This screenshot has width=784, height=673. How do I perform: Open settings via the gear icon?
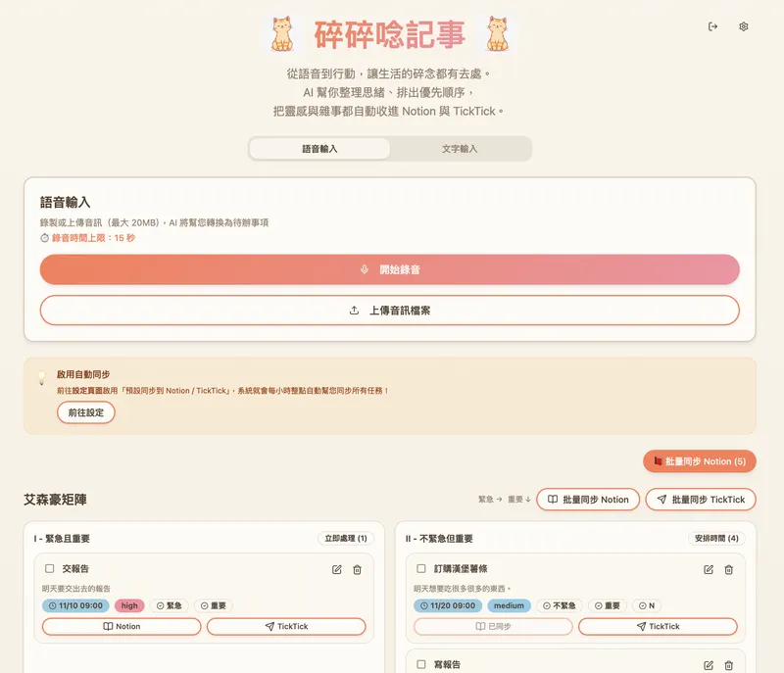tap(744, 26)
